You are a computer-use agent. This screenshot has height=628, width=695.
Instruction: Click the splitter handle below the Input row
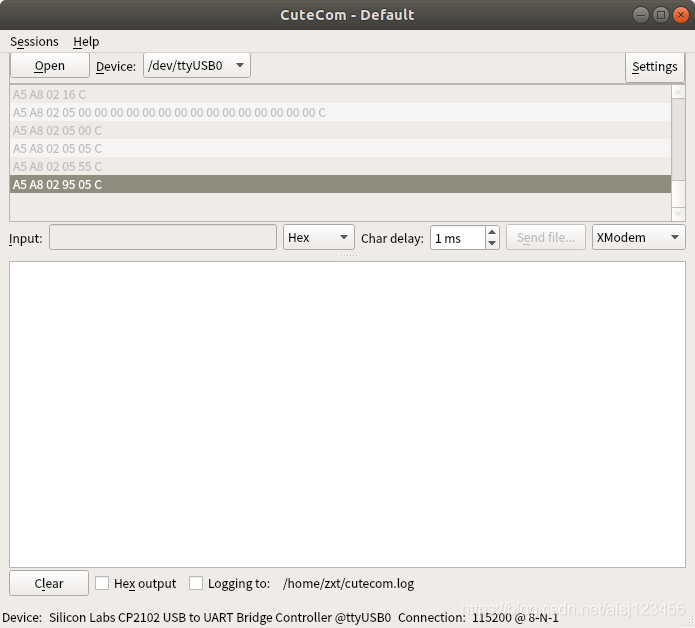pos(348,256)
